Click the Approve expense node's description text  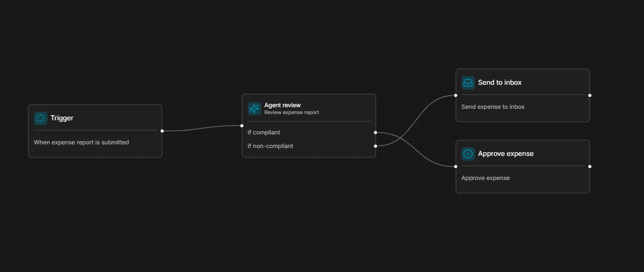pyautogui.click(x=486, y=178)
